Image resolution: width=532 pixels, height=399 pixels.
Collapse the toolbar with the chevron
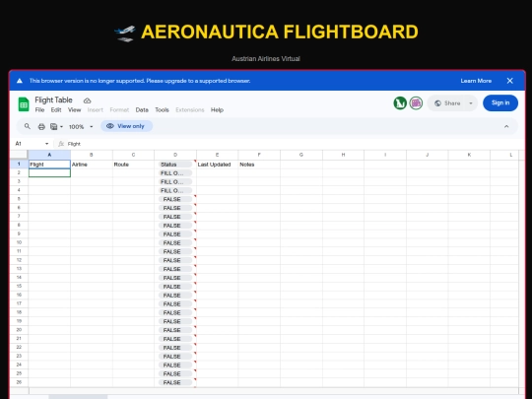pyautogui.click(x=506, y=126)
